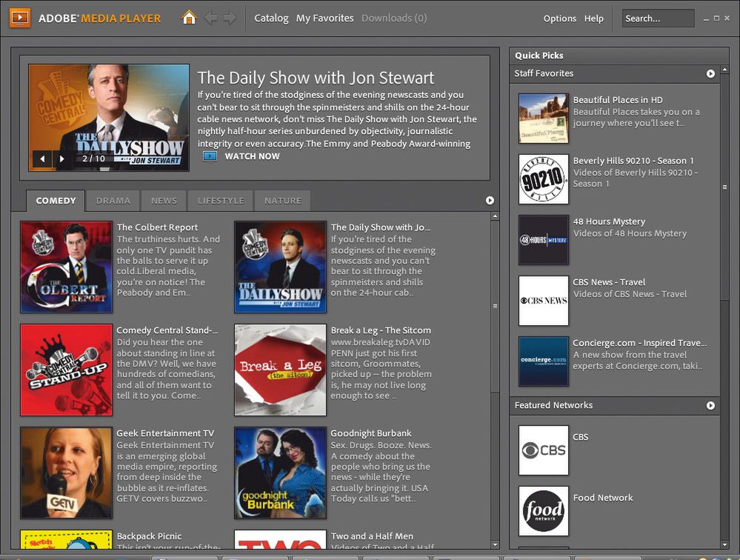The height and width of the screenshot is (560, 740).
Task: Click scroll-down arrow of Quick Picks panel
Action: (724, 544)
